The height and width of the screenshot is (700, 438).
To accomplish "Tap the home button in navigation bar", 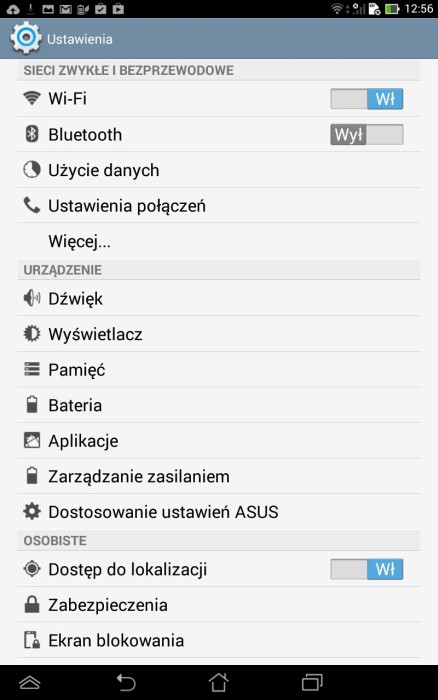I will pyautogui.click(x=218, y=683).
